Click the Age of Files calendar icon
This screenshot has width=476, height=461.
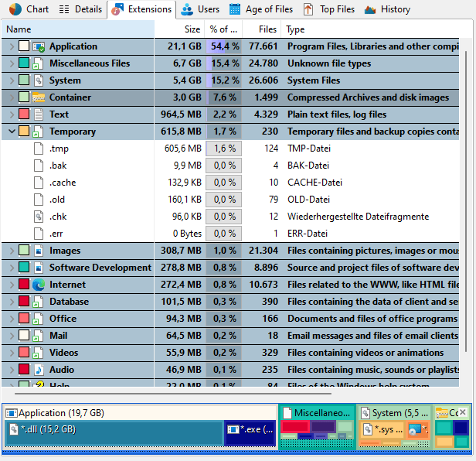[236, 9]
